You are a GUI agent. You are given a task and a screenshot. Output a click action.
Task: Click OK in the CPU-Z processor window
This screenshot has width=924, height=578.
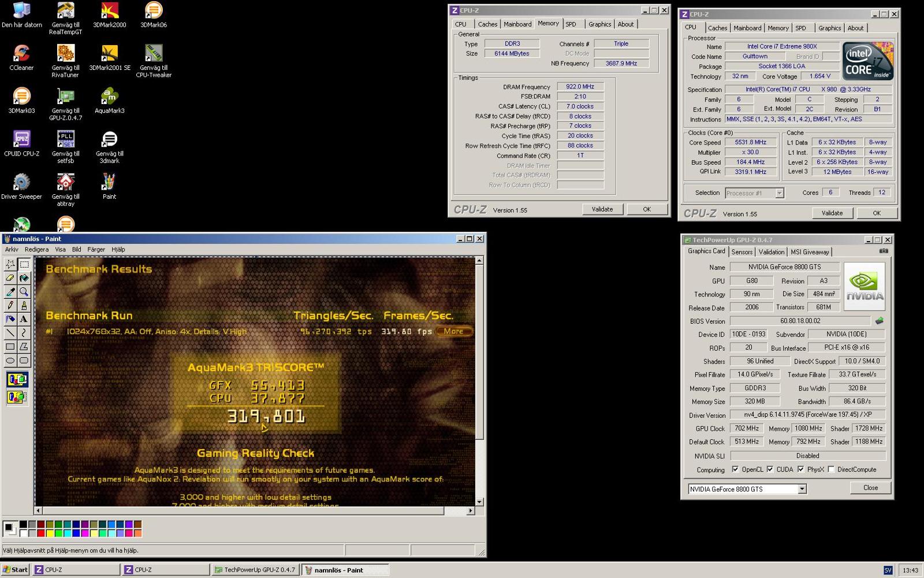pyautogui.click(x=877, y=213)
